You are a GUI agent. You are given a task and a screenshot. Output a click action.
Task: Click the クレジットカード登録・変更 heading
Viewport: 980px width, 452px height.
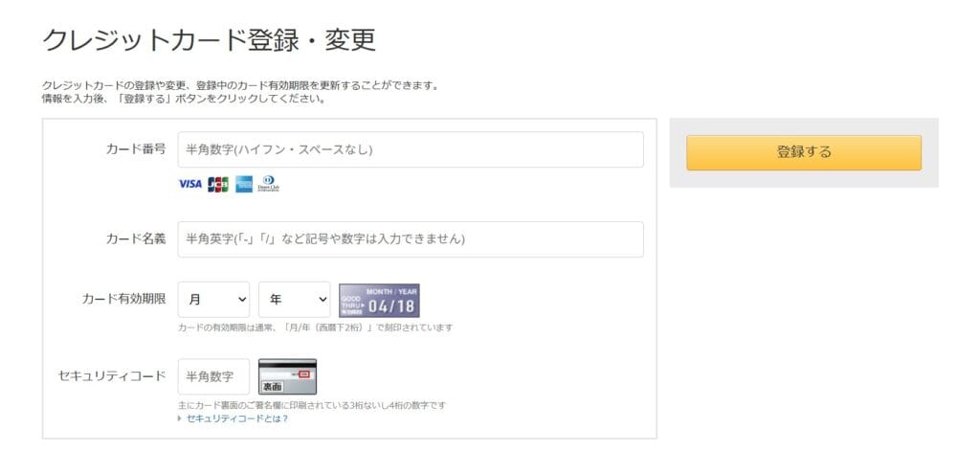click(x=210, y=40)
